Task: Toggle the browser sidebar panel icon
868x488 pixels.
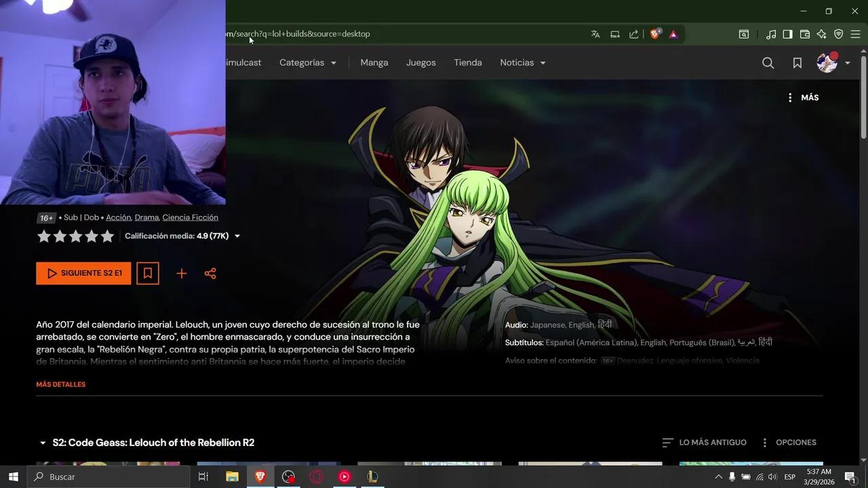Action: (787, 34)
